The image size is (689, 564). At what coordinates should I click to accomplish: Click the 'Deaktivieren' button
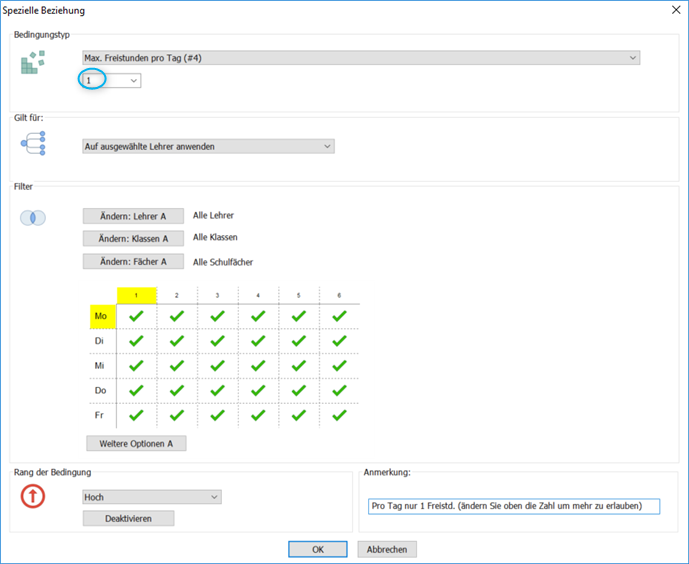pyautogui.click(x=128, y=518)
